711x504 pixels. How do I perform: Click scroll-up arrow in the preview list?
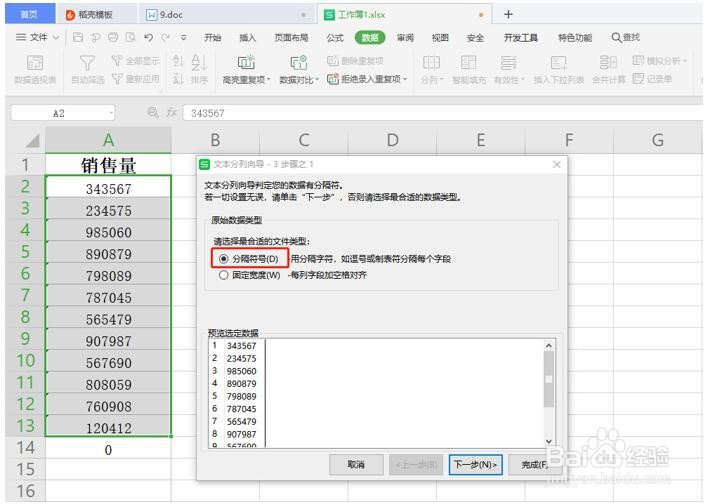click(549, 346)
